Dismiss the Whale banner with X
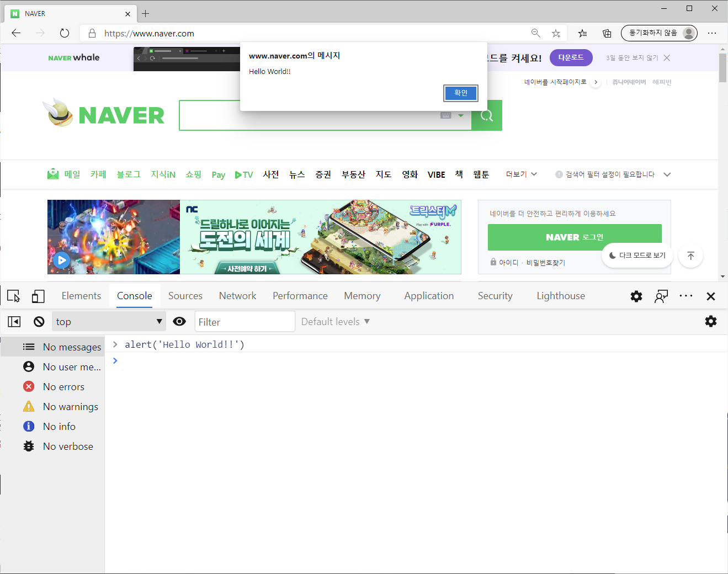The image size is (728, 574). coord(667,58)
